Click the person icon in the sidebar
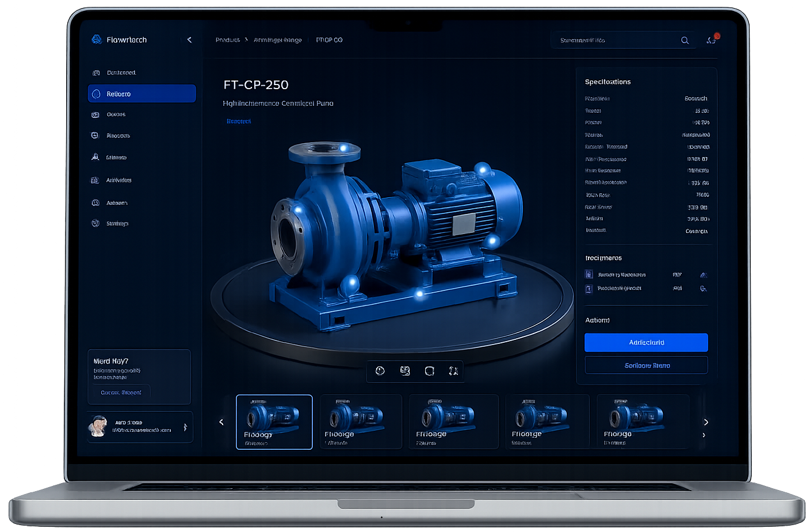Image resolution: width=810 pixels, height=532 pixels. 95,157
